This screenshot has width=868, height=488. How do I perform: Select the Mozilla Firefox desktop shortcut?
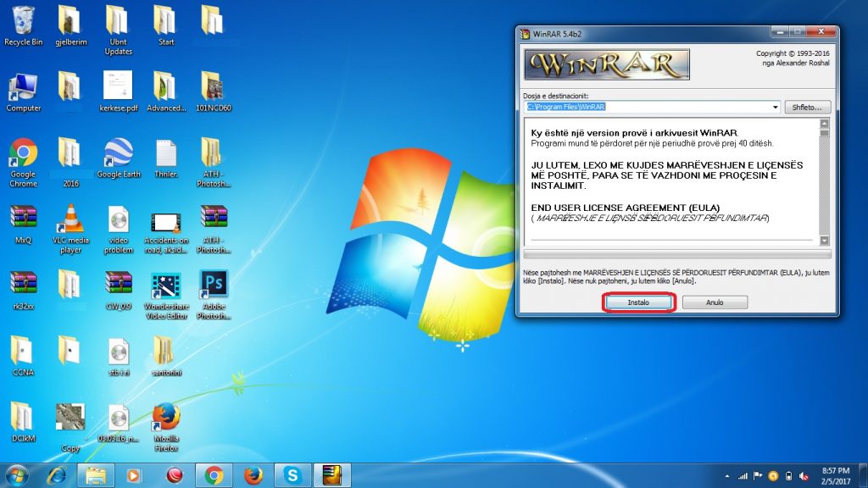click(x=165, y=427)
